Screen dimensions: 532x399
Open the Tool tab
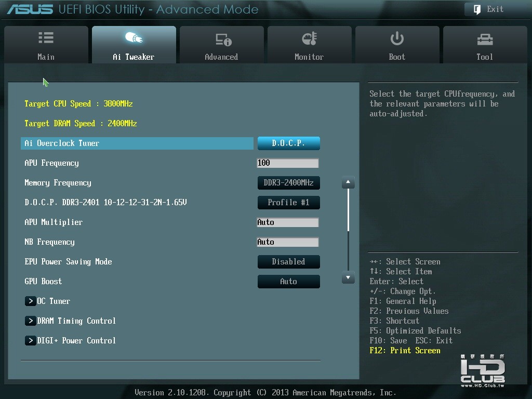[x=485, y=45]
